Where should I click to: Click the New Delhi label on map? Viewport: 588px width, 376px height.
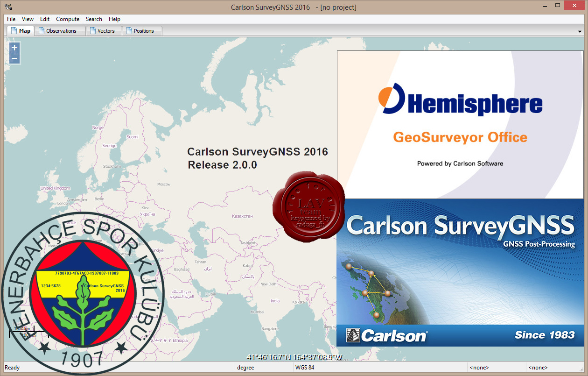coord(269,284)
